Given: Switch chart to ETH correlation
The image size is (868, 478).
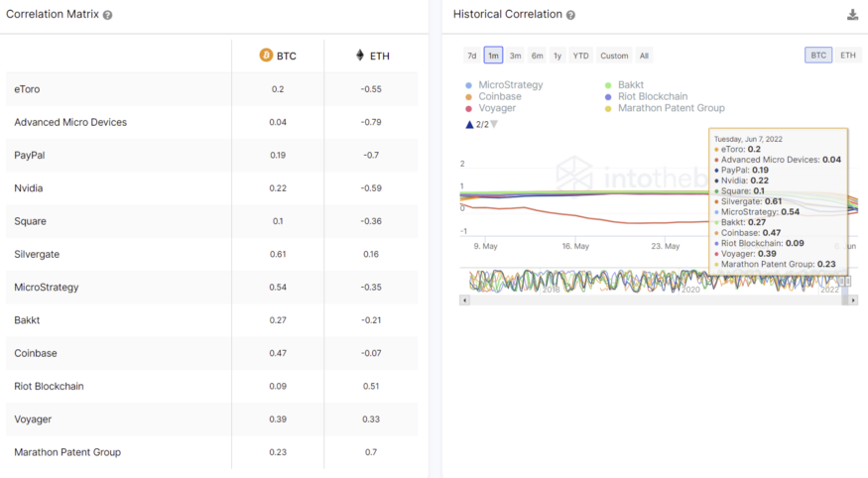Looking at the screenshot, I should (x=848, y=55).
